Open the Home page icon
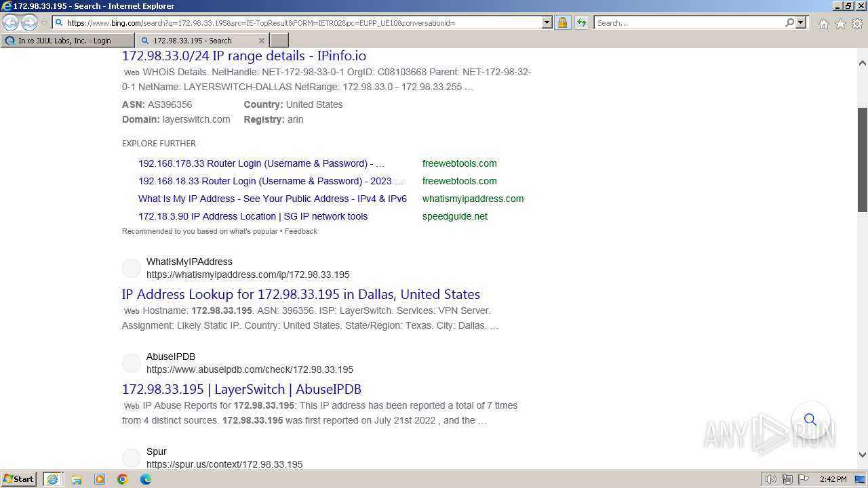868x488 pixels. (823, 24)
